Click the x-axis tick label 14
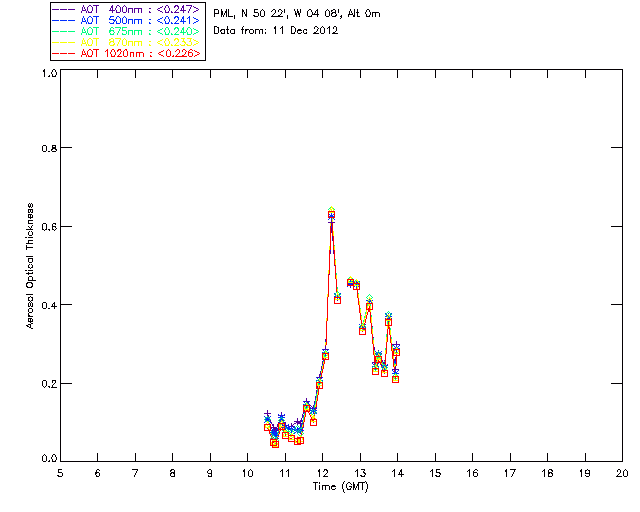Viewport: 640px width, 512px height. [x=398, y=473]
